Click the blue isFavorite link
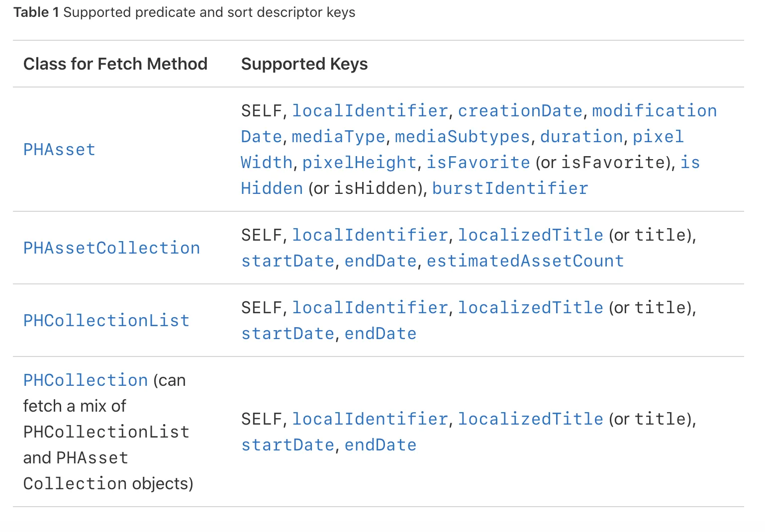 pyautogui.click(x=478, y=163)
